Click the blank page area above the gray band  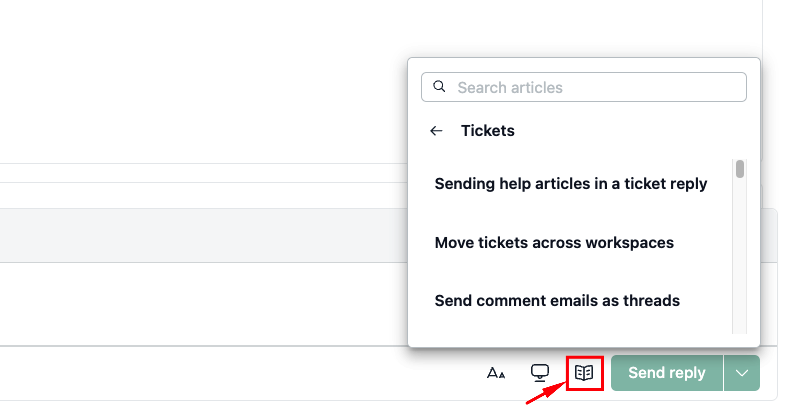pos(200,80)
